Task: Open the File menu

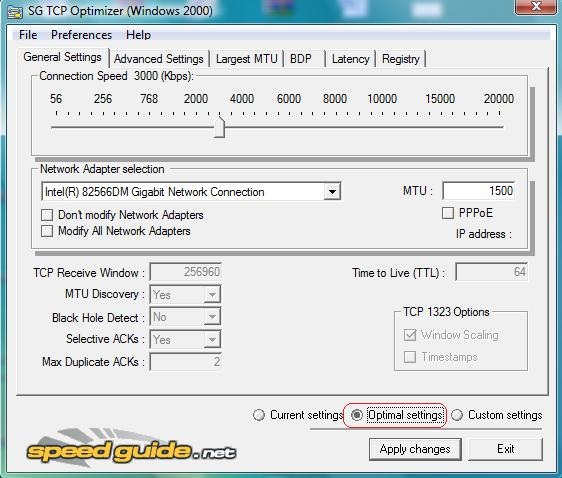Action: click(28, 35)
